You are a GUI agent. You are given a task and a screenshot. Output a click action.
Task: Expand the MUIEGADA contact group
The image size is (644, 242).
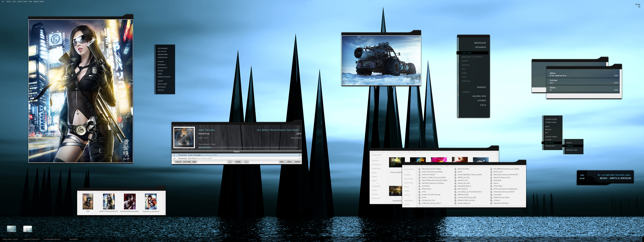click(x=480, y=43)
